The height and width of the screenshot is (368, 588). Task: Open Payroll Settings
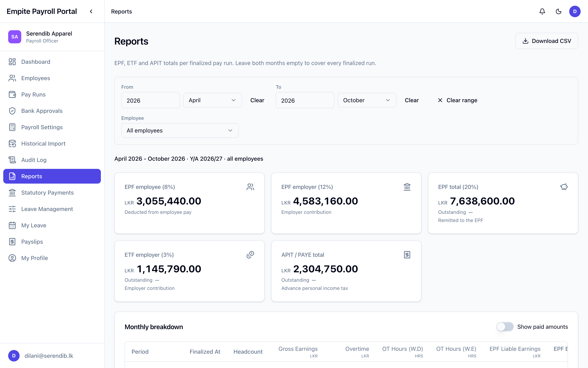(x=52, y=127)
